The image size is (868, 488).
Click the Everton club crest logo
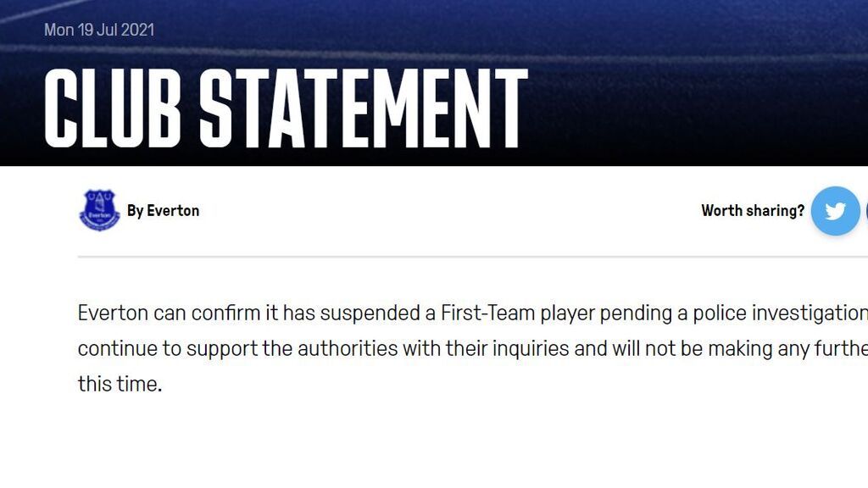point(100,210)
